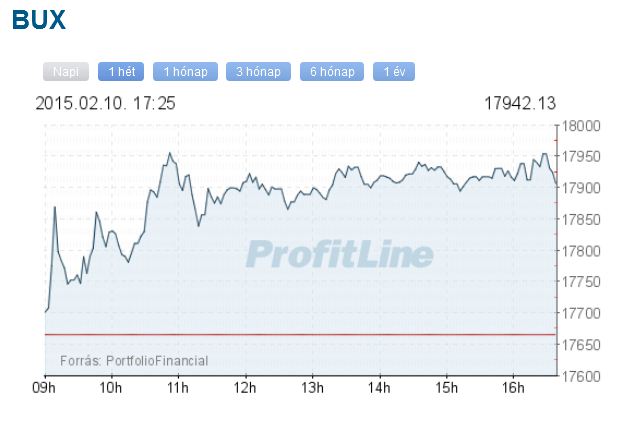The width and height of the screenshot is (619, 421).
Task: Click the BUX heading title
Action: pos(39,20)
